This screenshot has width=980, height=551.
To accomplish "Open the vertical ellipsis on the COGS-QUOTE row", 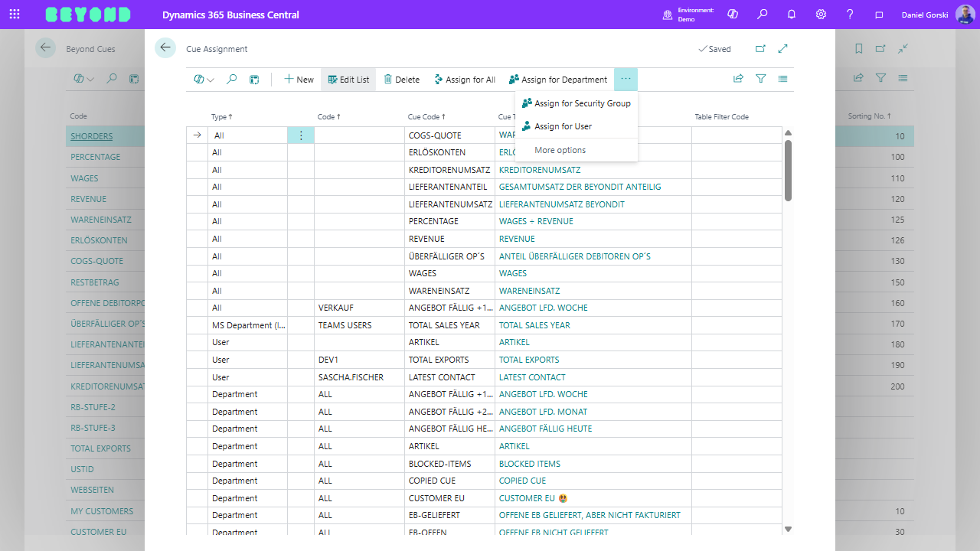I will 301,134.
